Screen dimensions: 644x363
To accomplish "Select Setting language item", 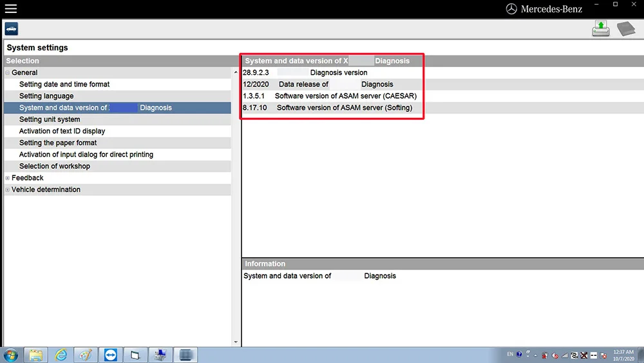I will pos(117,96).
